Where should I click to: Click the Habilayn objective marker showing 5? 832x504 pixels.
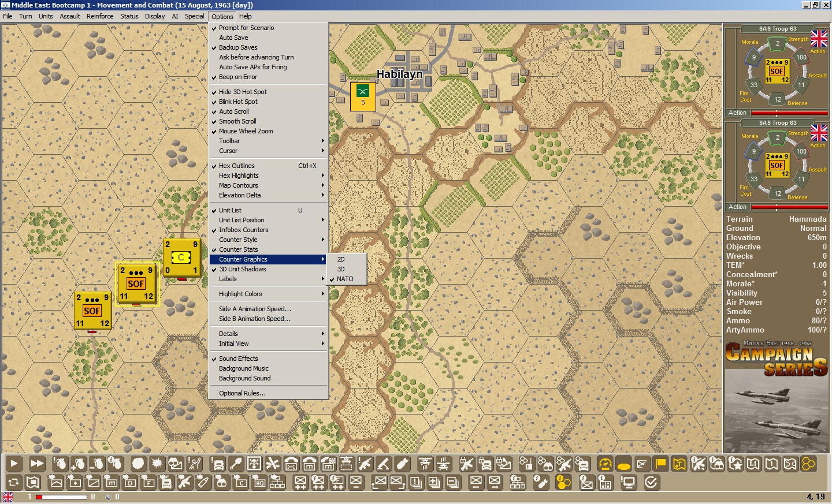pyautogui.click(x=363, y=96)
